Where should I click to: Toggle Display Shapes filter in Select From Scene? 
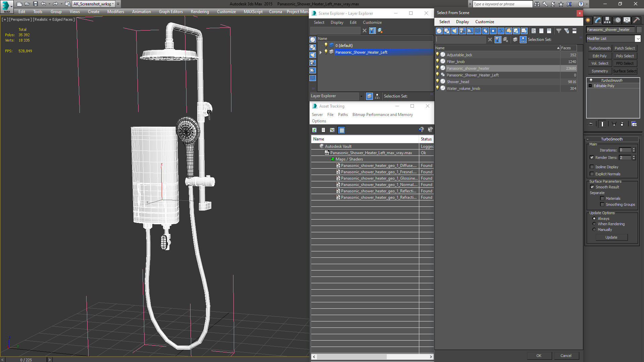point(447,31)
